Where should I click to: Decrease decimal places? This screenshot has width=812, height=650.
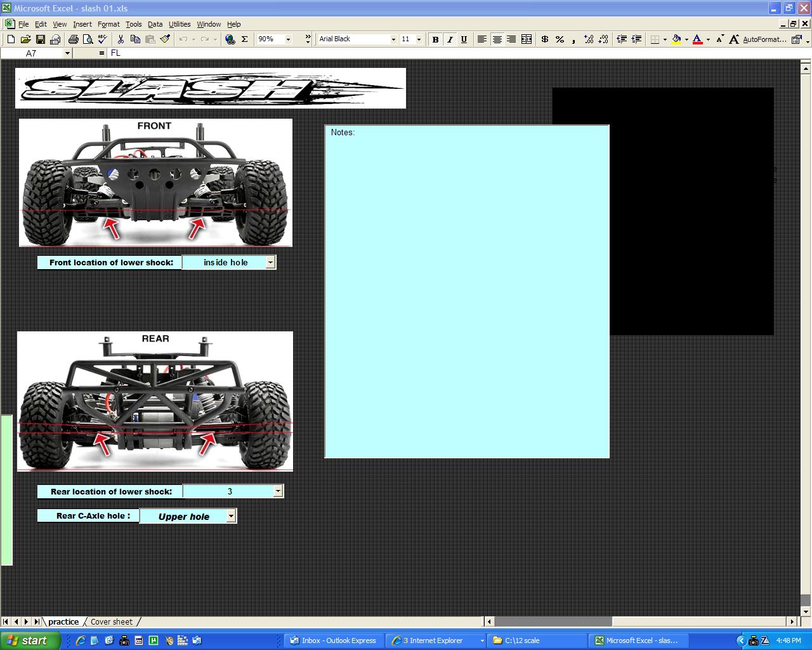603,39
